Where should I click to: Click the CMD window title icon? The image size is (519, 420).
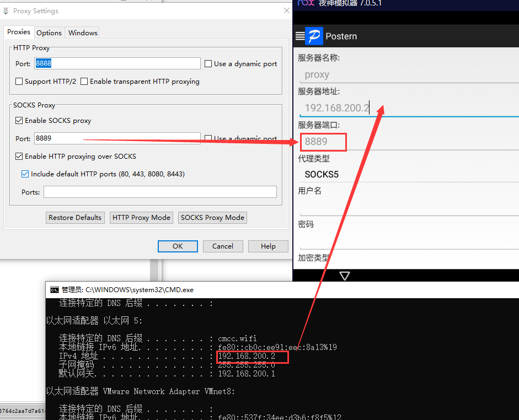(54, 289)
